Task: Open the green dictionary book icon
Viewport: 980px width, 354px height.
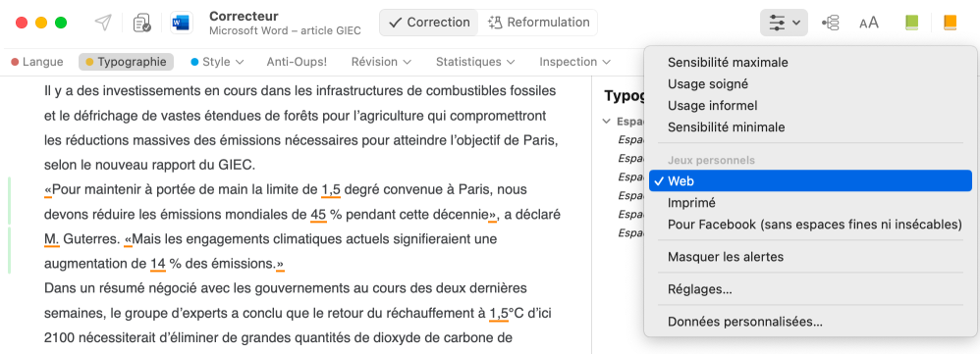Action: tap(912, 24)
